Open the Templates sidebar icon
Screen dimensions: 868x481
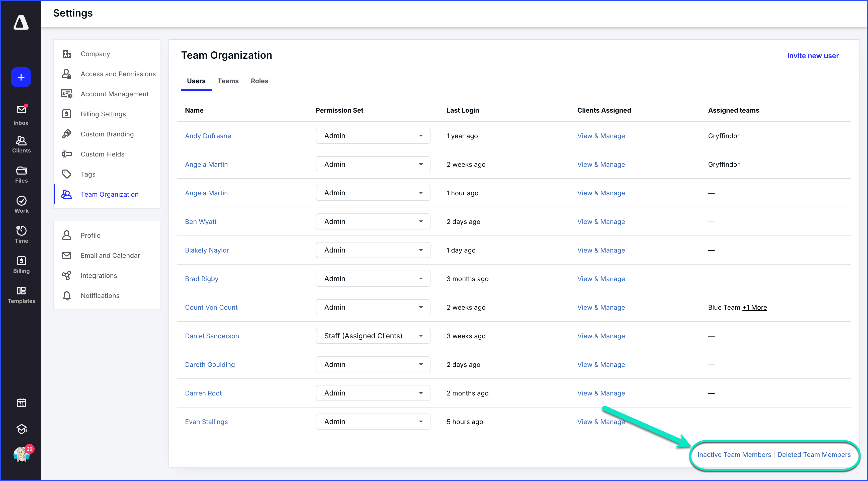(21, 295)
